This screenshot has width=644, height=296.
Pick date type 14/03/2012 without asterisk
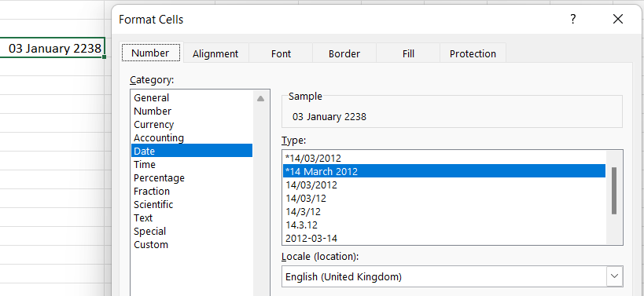click(x=444, y=185)
